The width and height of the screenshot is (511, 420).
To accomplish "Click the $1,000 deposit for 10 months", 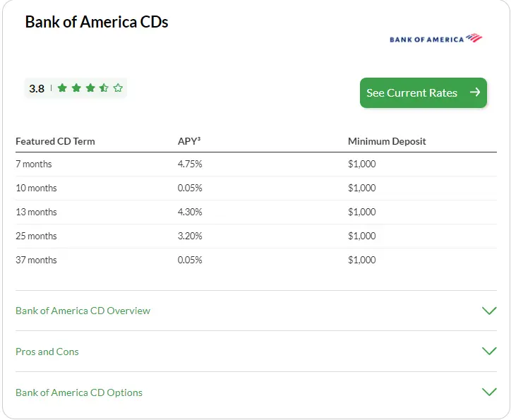I will tap(362, 188).
